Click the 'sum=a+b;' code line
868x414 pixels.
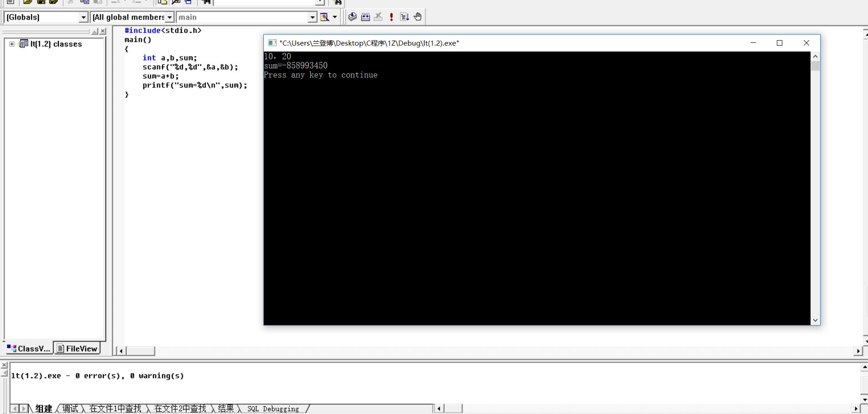[x=160, y=76]
